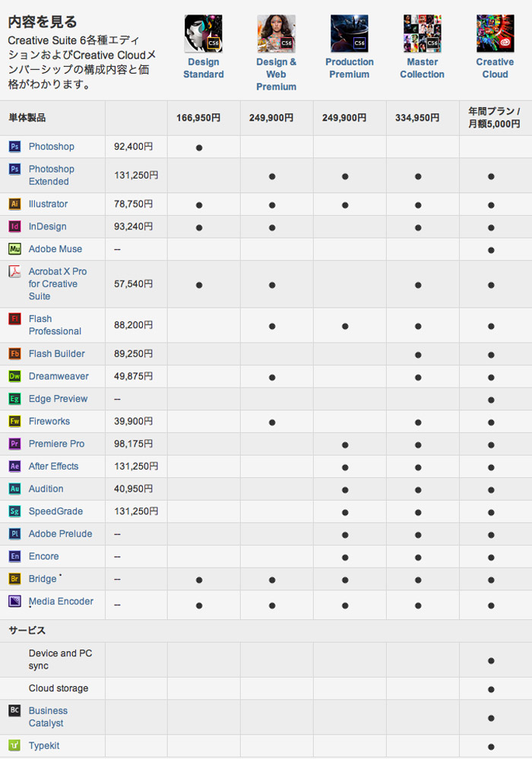Click the Flash Builder Fb icon
Viewport: 532px width, 759px height.
click(x=14, y=353)
